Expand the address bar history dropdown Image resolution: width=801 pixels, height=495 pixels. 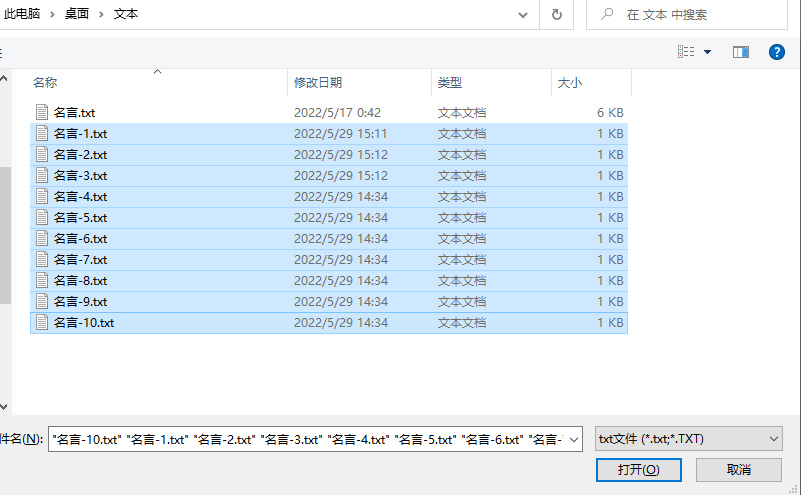point(523,15)
